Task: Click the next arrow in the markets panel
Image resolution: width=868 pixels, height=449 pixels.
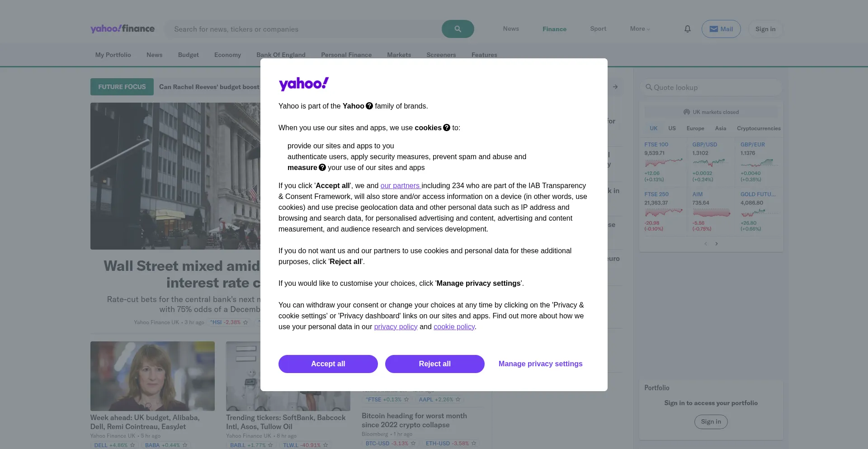Action: pyautogui.click(x=717, y=244)
